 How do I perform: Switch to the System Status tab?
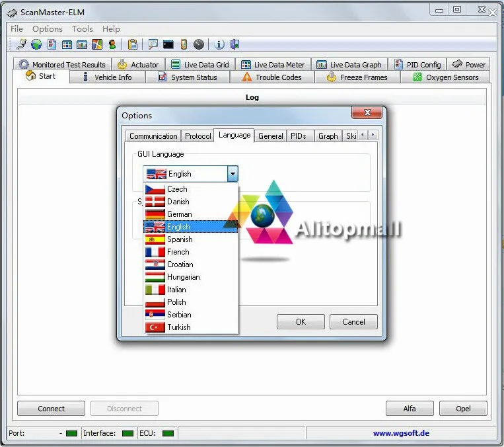click(188, 77)
